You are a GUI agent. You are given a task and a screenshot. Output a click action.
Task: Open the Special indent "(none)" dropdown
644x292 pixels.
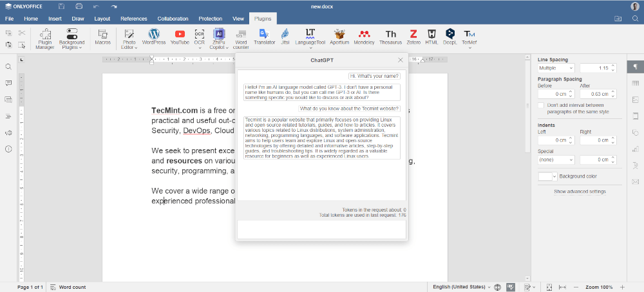pos(556,160)
